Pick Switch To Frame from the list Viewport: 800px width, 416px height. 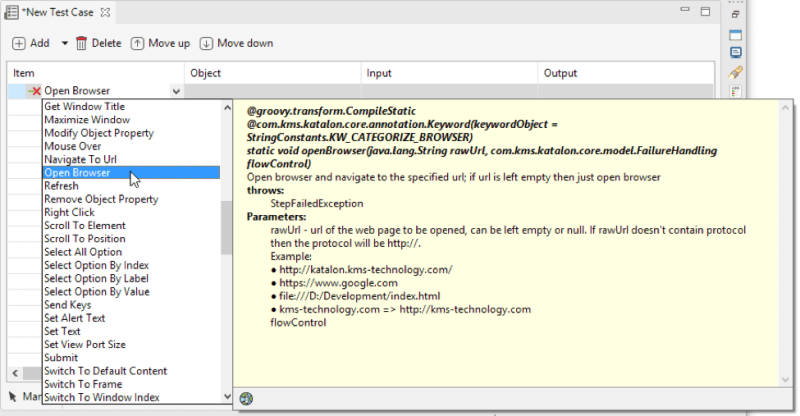[x=85, y=384]
